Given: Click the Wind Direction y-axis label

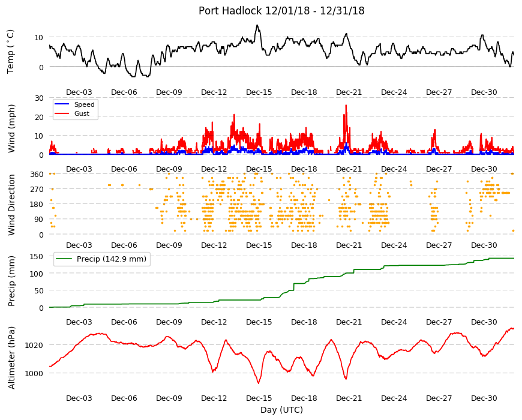Looking at the screenshot, I should coord(11,205).
